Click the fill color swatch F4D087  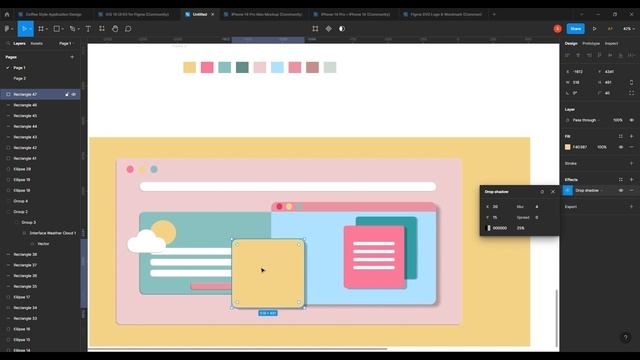click(x=567, y=147)
